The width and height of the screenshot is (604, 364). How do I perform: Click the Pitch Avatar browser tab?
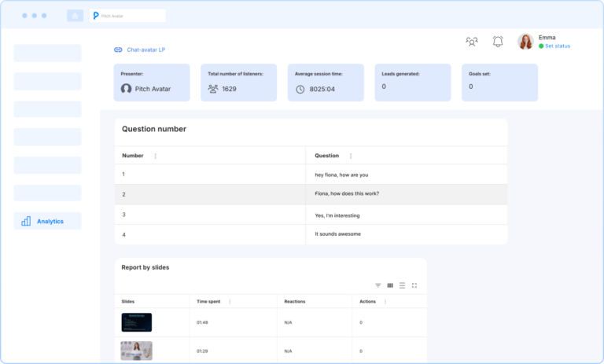[x=127, y=16]
